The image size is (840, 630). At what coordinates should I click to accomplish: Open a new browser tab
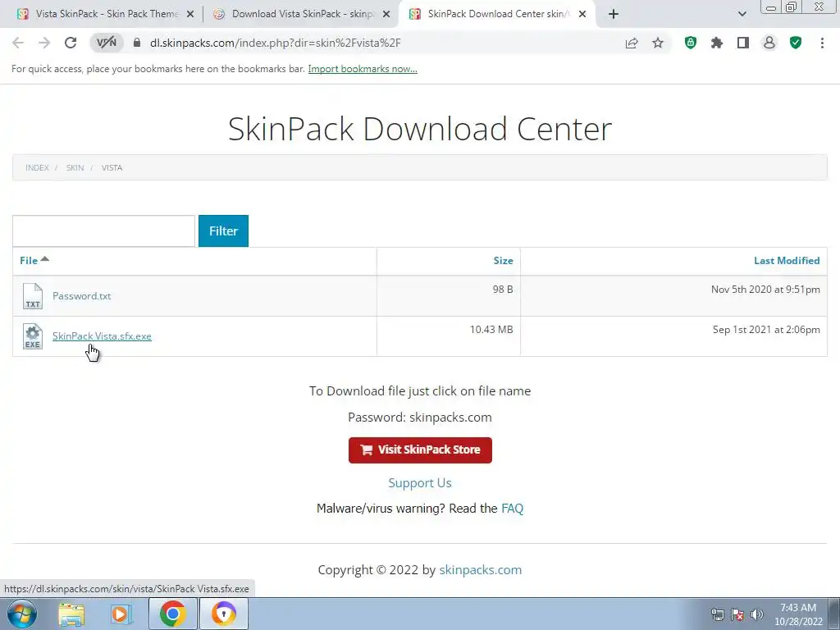tap(614, 14)
